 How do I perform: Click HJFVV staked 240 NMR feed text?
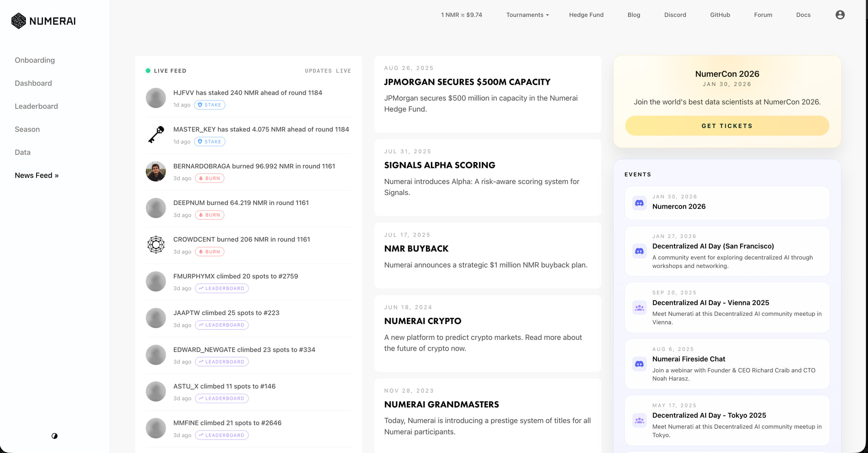pos(248,93)
